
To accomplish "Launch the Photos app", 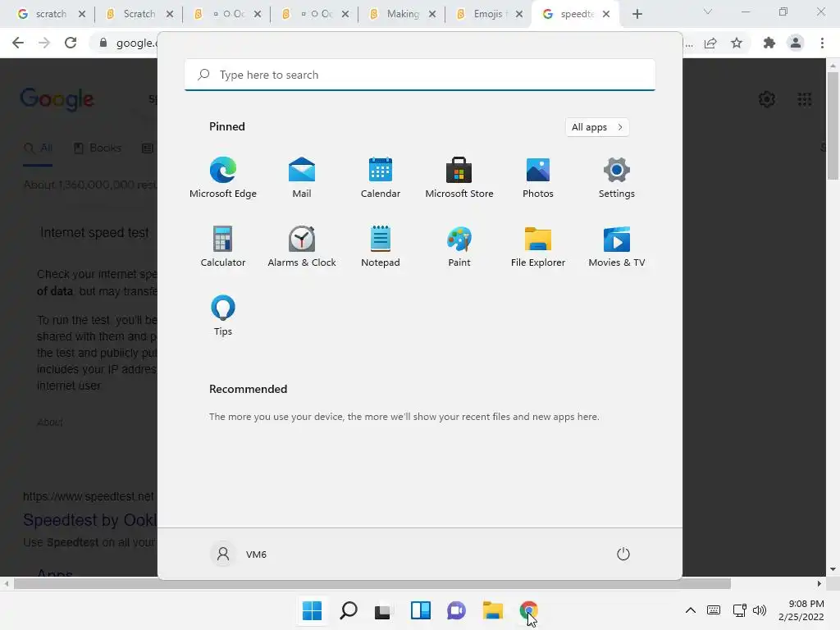I will point(538,178).
